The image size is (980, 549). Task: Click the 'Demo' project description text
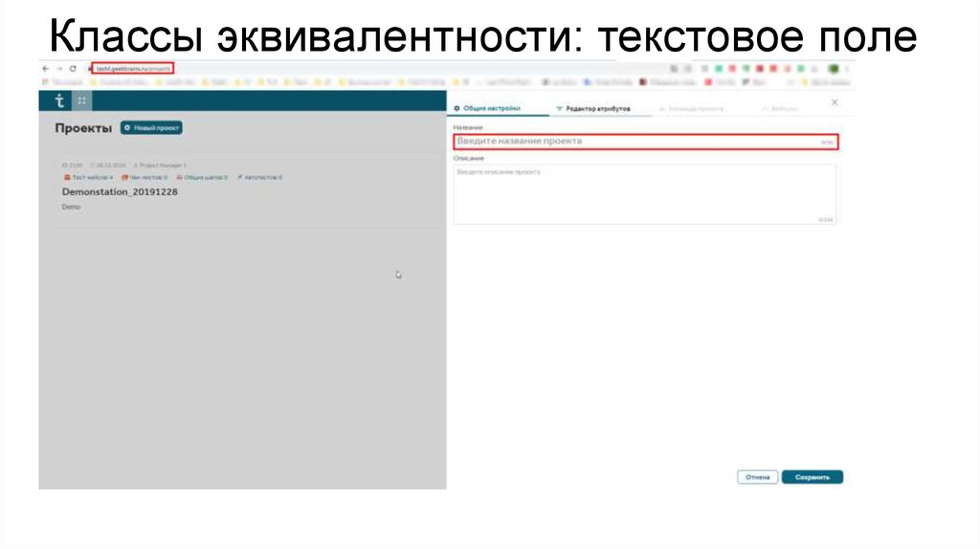point(71,207)
